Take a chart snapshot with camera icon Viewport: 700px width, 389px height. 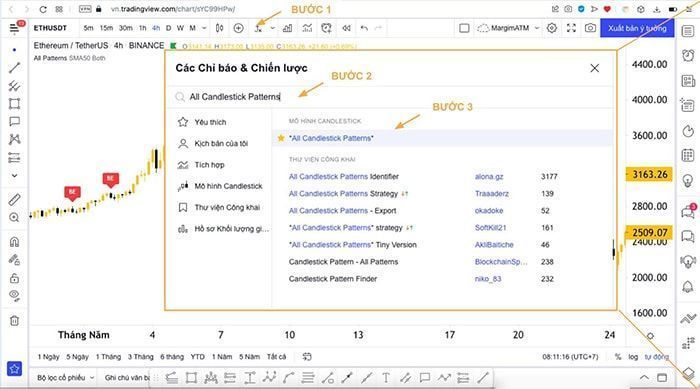point(590,28)
